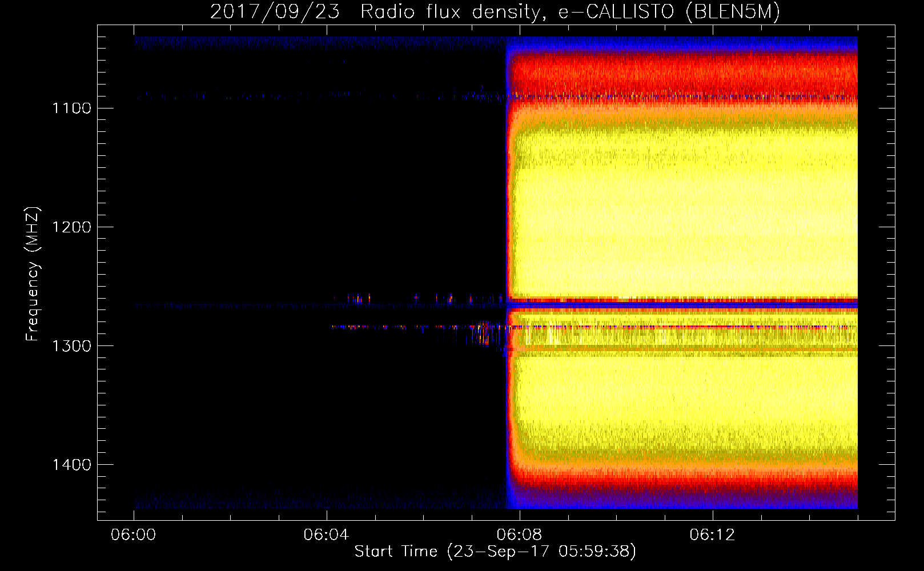Screen dimensions: 924x571
Task: Click the "Start Time (23-Sep-17 05:59:38)" axis title
Action: pos(495,552)
